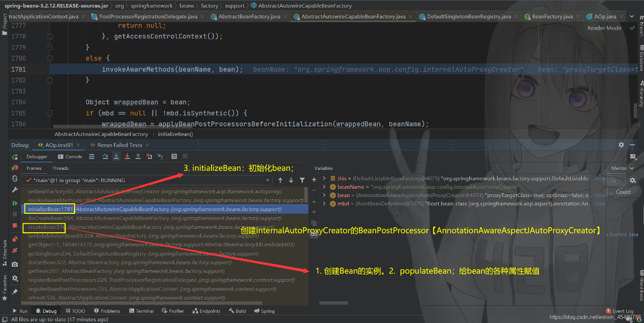The width and height of the screenshot is (644, 323).
Task: Click Step Out up arrow icon
Action: point(138,156)
